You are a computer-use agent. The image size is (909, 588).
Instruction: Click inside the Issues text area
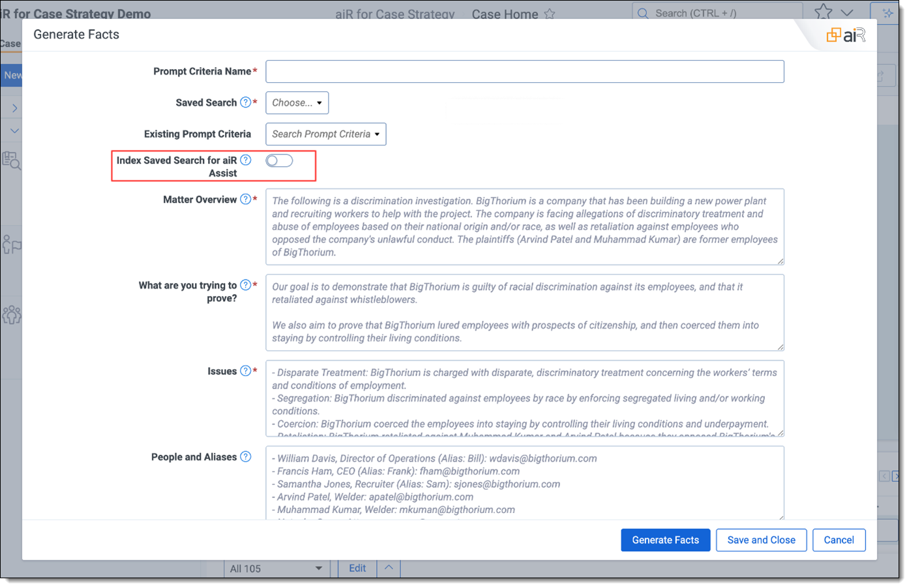[524, 398]
